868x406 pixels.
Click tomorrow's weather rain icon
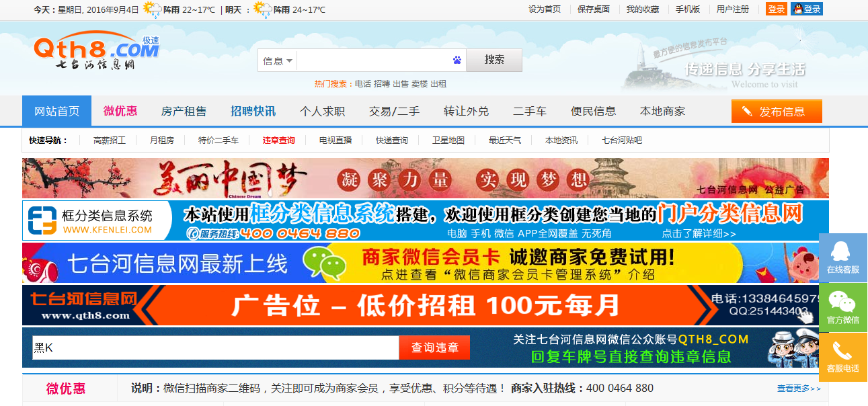pyautogui.click(x=262, y=10)
